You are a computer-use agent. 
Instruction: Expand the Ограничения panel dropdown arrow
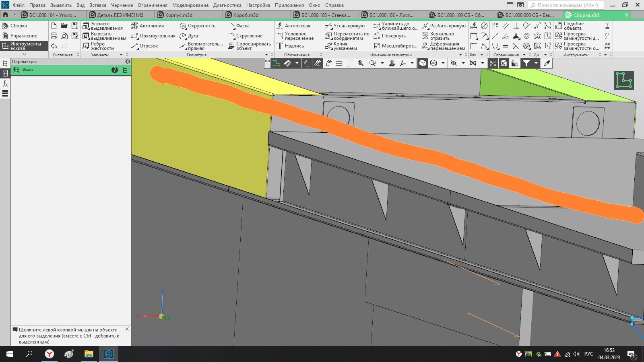[524, 55]
